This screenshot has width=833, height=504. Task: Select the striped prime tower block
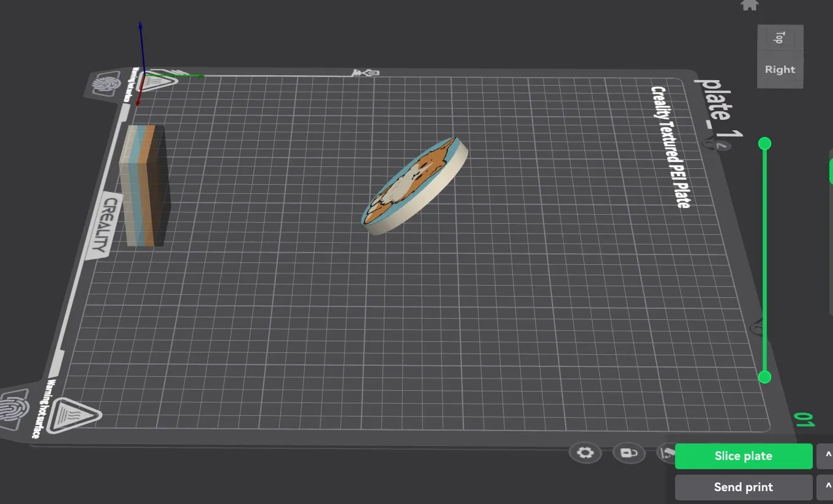(x=146, y=186)
